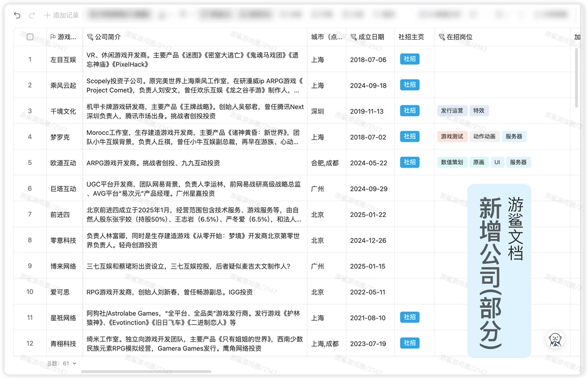Select company name cell 爱可思
Screen dimensions: 588x379
tap(64, 292)
